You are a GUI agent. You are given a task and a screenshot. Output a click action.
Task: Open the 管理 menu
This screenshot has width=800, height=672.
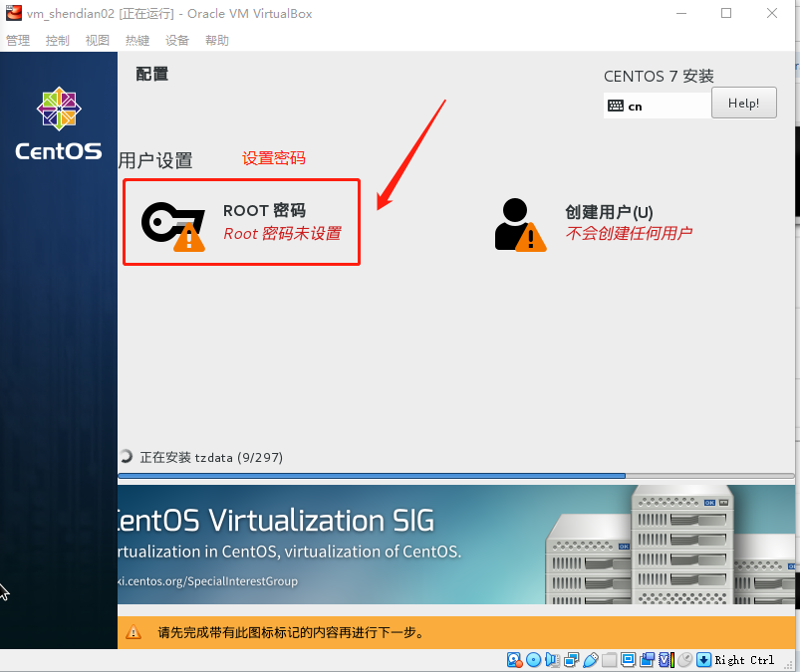(x=18, y=40)
